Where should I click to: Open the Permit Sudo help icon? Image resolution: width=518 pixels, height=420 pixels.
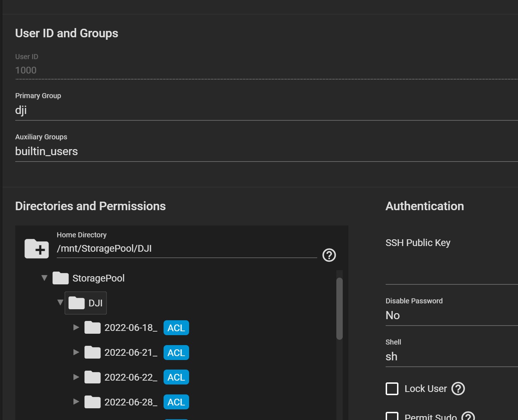(x=468, y=416)
